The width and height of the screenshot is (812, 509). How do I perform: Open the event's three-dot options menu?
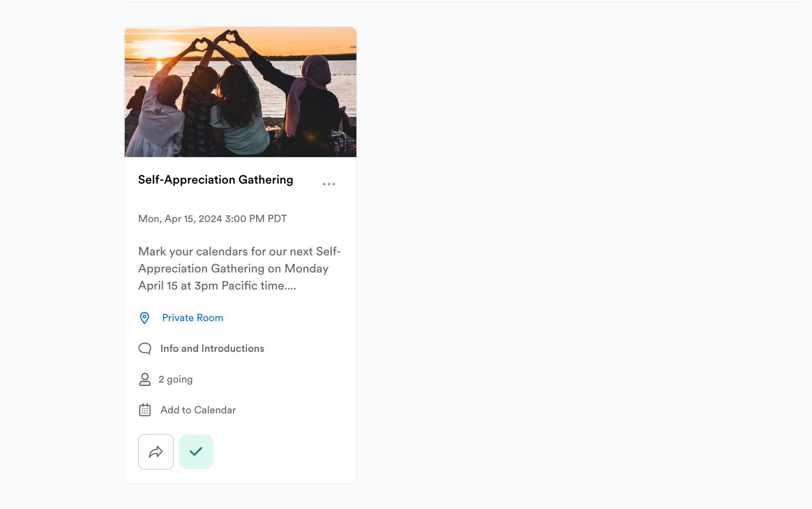(329, 184)
